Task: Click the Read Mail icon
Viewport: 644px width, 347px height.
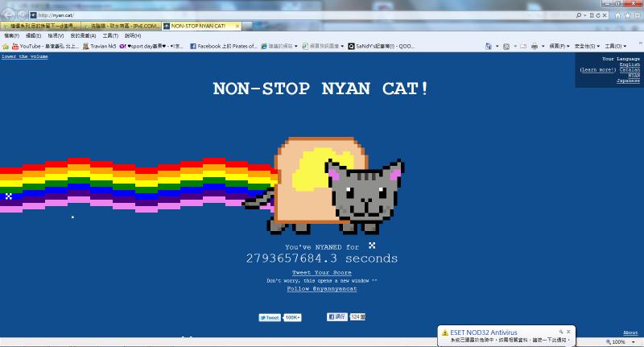Action: [x=523, y=47]
